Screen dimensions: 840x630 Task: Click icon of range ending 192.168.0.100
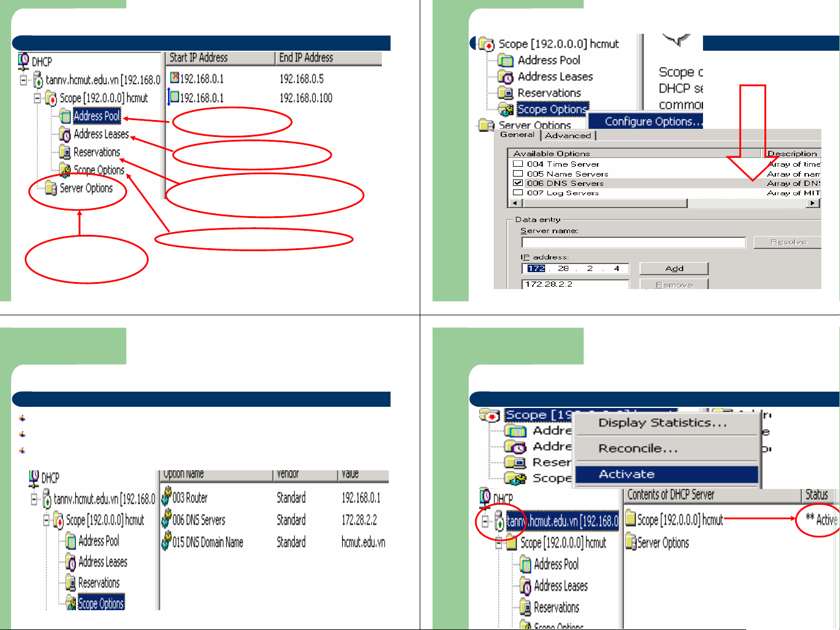point(173,97)
